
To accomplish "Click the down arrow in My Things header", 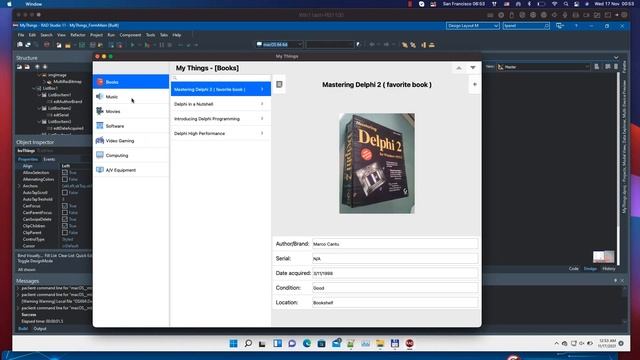I will click(x=473, y=68).
